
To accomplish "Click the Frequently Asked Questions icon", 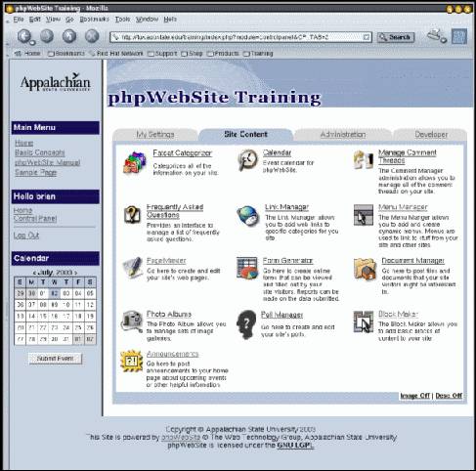I will 132,215.
